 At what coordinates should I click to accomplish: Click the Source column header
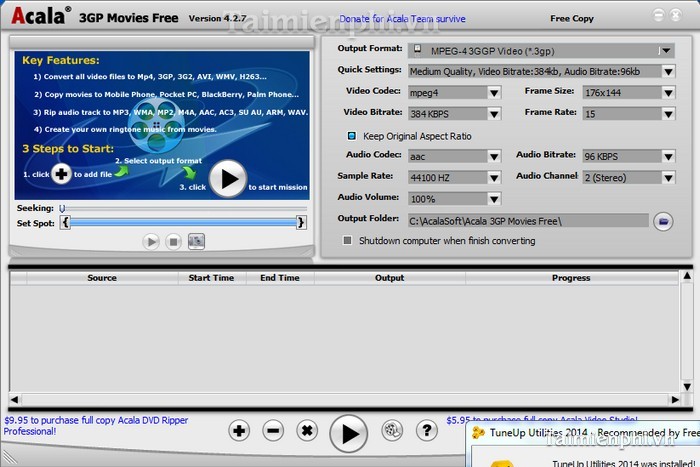(102, 278)
